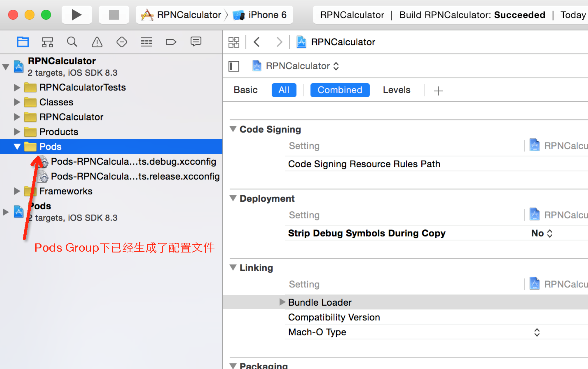The height and width of the screenshot is (369, 588).
Task: Expand the Pods project at bottom
Action: pyautogui.click(x=5, y=212)
